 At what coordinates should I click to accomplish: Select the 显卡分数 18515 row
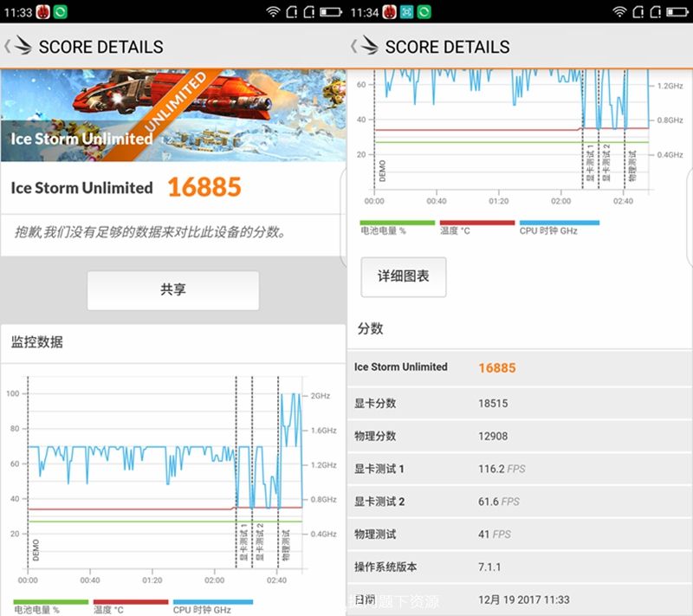click(520, 403)
